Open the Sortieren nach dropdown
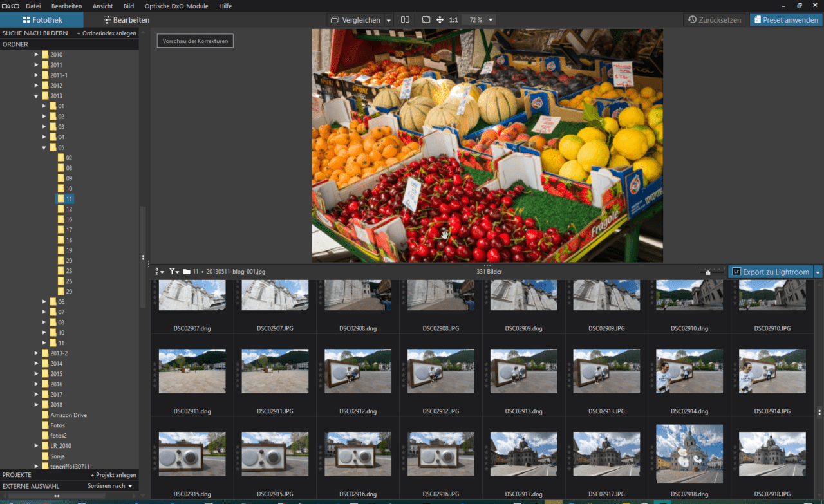Screen dimensions: 824x504 [110, 486]
